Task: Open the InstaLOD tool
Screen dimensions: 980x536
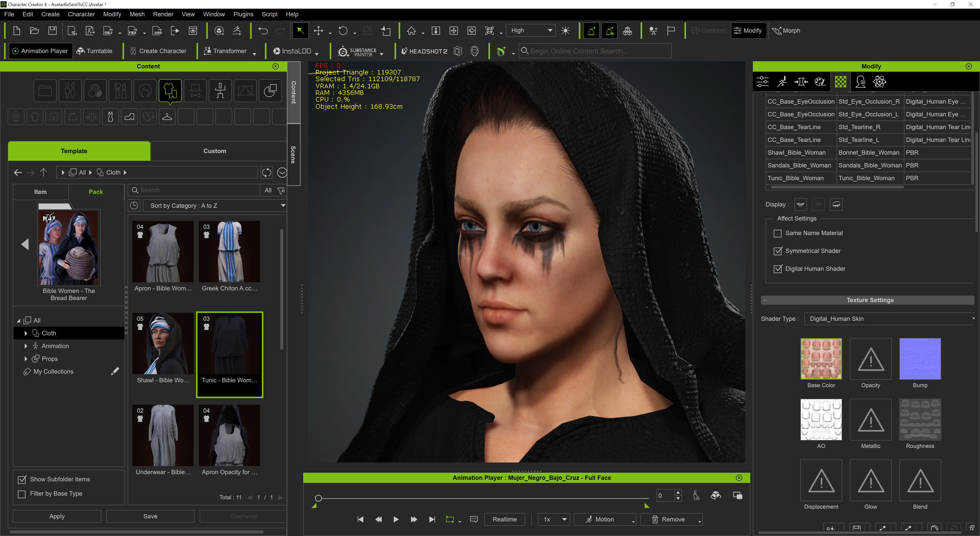Action: click(x=292, y=51)
